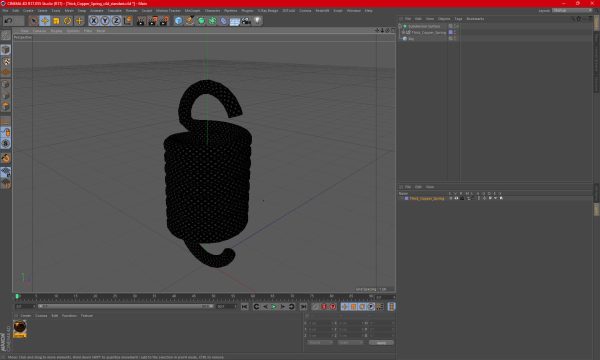Open Object Manager File menu
The width and height of the screenshot is (600, 360).
tap(408, 19)
